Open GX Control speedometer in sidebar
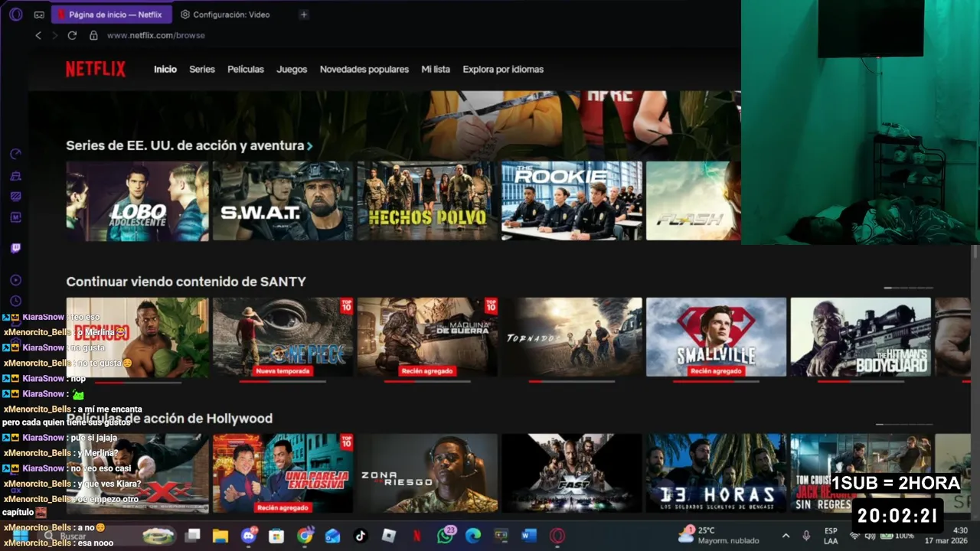This screenshot has height=551, width=980. 15,154
